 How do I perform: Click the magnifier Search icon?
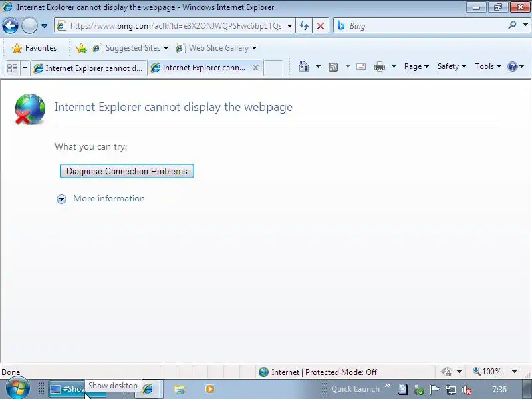512,25
